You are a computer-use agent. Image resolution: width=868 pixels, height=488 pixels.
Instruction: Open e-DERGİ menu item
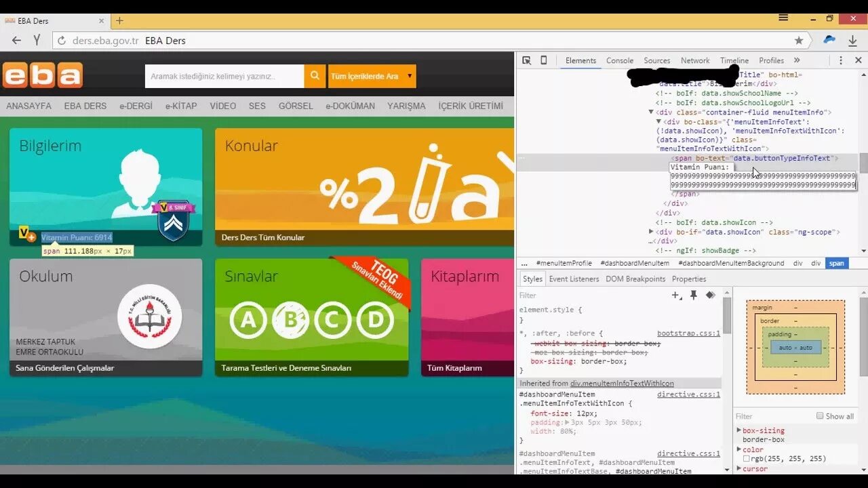136,106
